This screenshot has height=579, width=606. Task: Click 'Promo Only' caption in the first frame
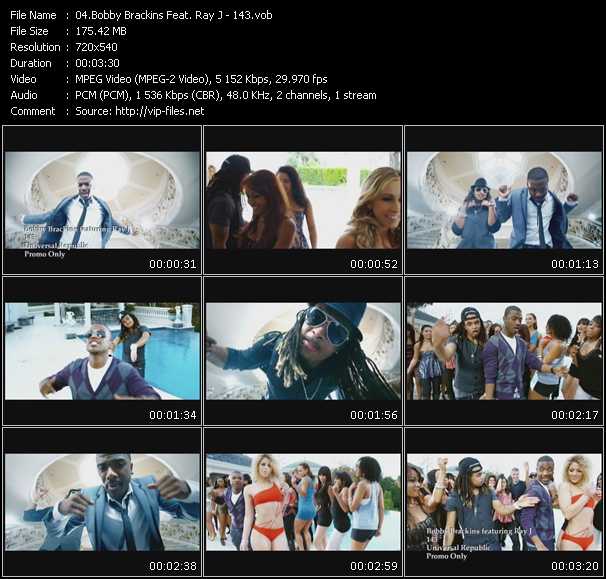click(44, 254)
